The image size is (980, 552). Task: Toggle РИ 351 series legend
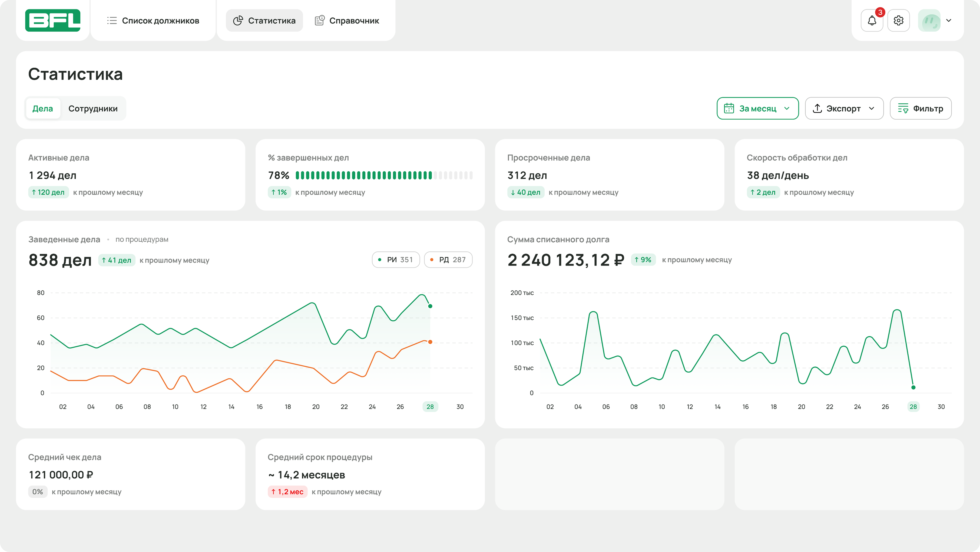click(396, 260)
